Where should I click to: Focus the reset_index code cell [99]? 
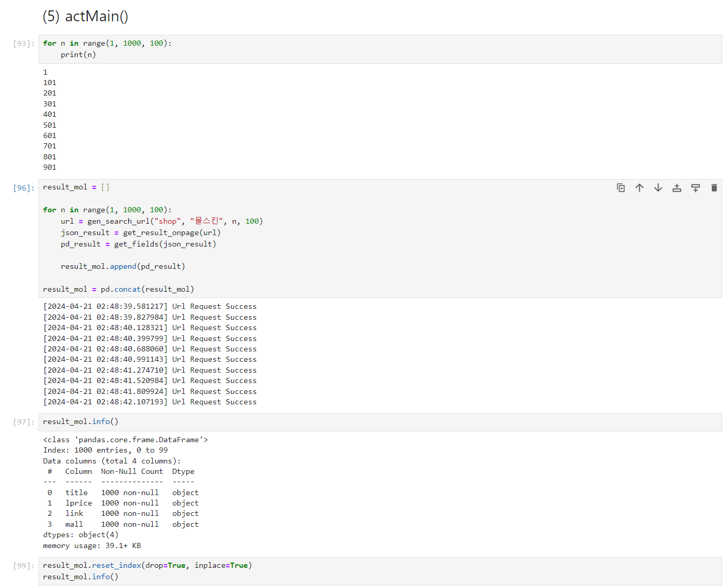point(380,571)
